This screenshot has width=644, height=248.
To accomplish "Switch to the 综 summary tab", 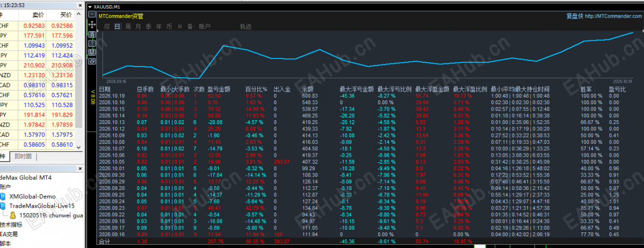I will click(107, 26).
